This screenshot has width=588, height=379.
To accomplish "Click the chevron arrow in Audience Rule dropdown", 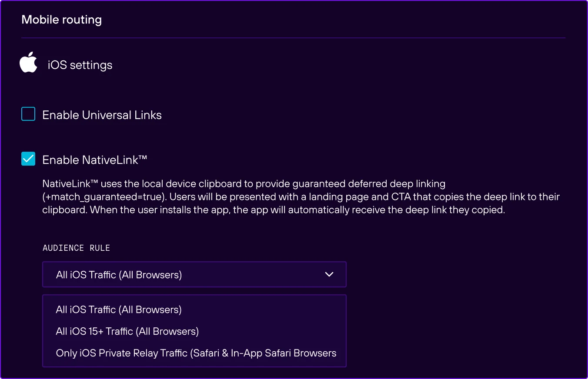I will [x=329, y=274].
